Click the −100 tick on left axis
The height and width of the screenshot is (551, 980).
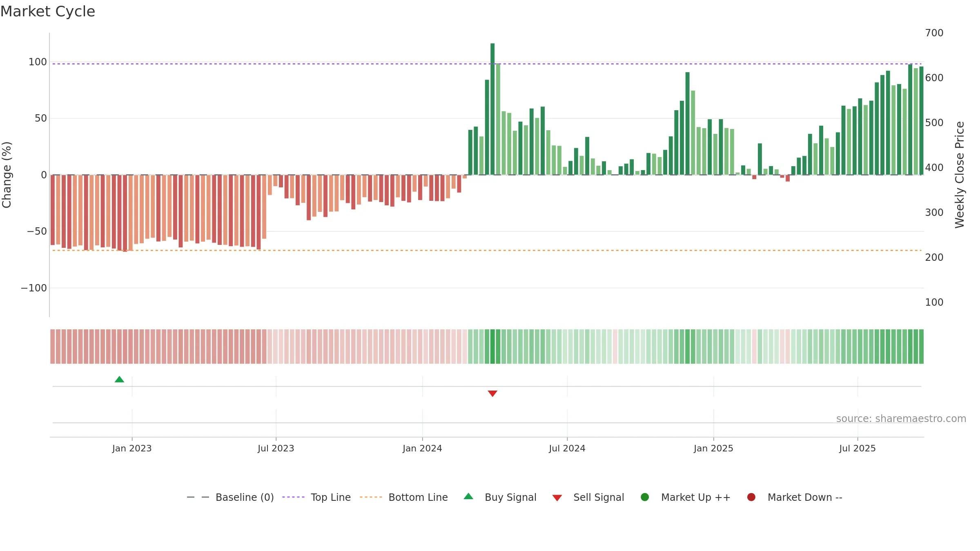(x=34, y=288)
